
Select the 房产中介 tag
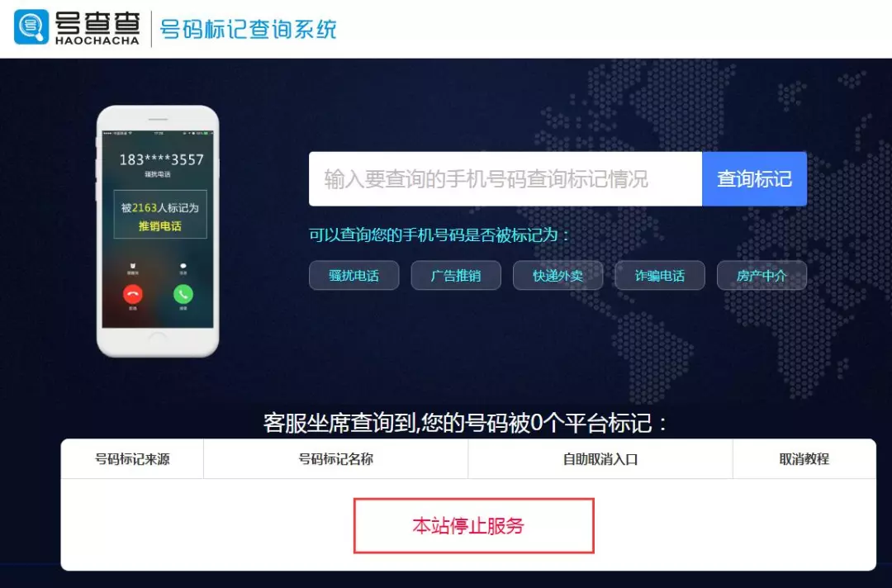point(762,275)
